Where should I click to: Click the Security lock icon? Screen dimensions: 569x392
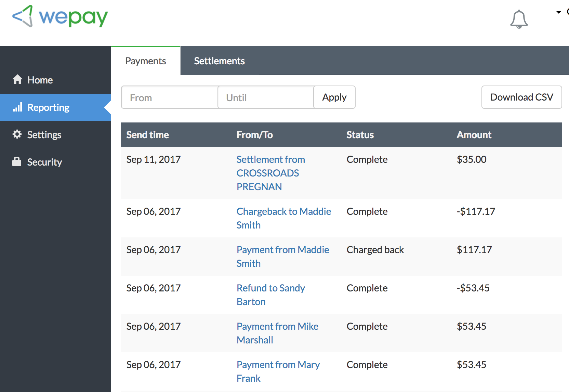pyautogui.click(x=17, y=161)
